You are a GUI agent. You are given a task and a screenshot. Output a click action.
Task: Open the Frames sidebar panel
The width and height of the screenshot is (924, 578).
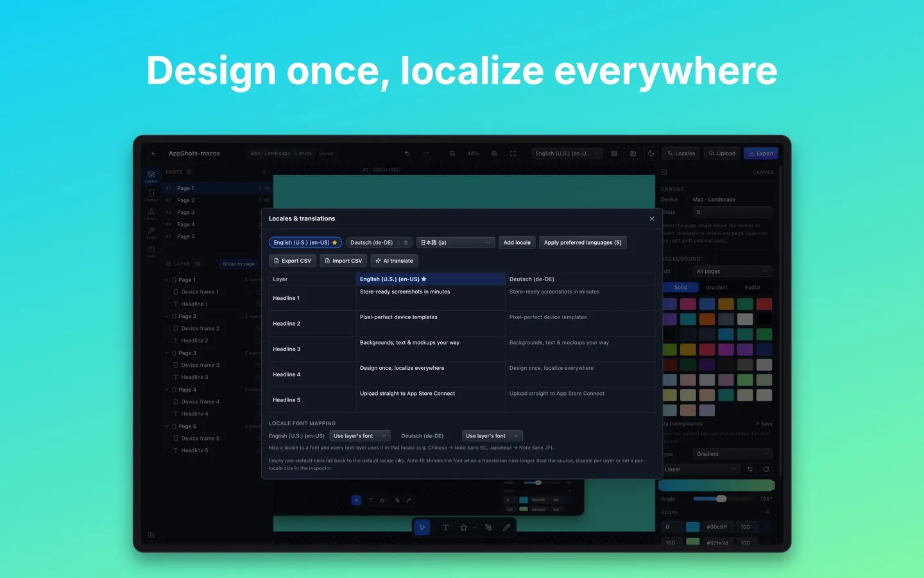[x=151, y=195]
